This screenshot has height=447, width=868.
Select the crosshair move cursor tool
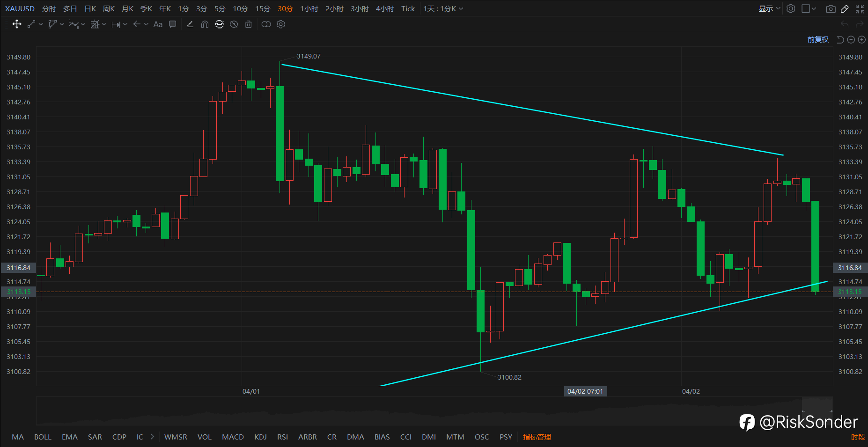point(17,24)
